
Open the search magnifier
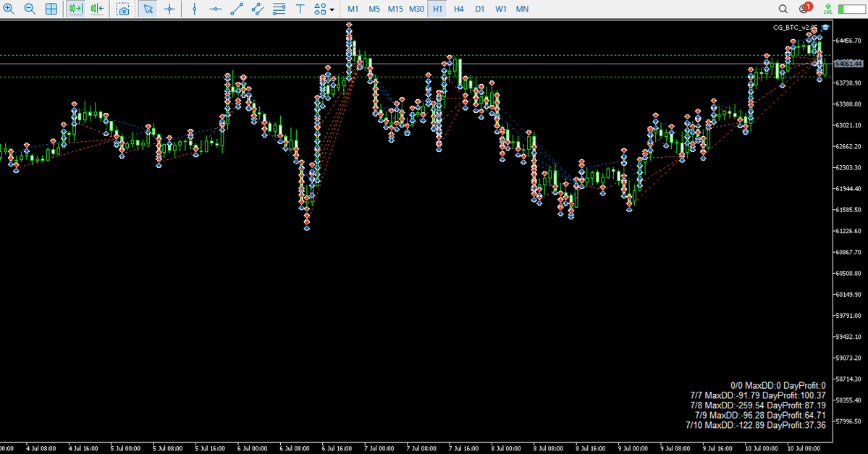[x=783, y=9]
